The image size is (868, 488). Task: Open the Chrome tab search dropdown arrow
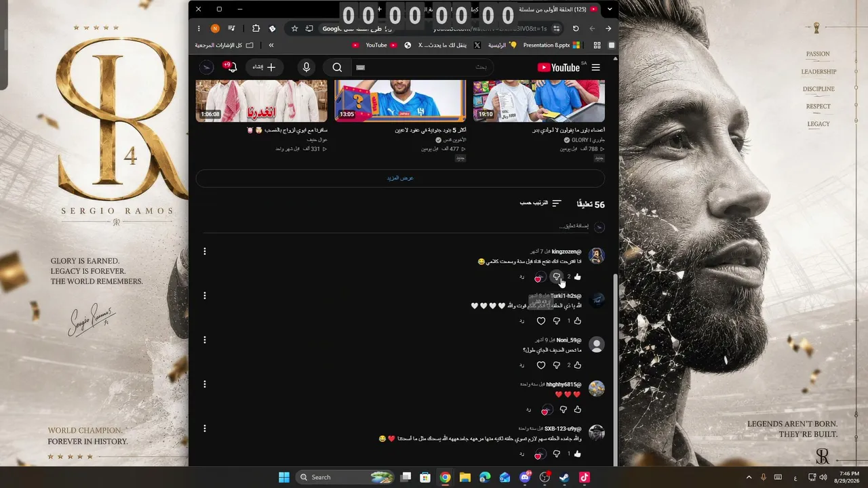(x=610, y=9)
